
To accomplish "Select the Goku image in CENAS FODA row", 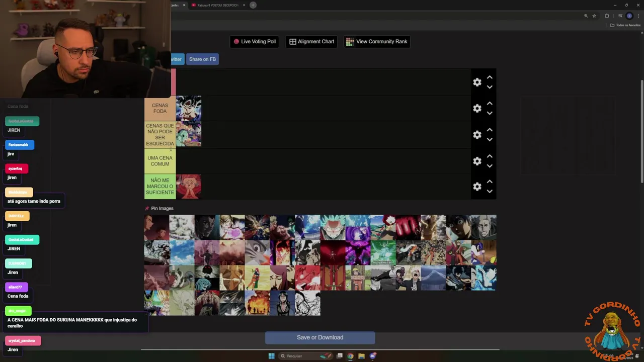I will 189,109.
